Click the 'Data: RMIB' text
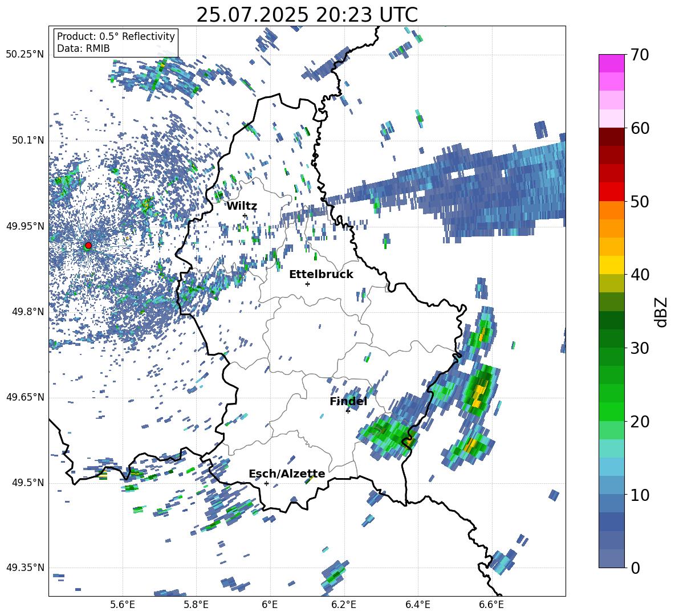This screenshot has height=616, width=675. (x=83, y=48)
